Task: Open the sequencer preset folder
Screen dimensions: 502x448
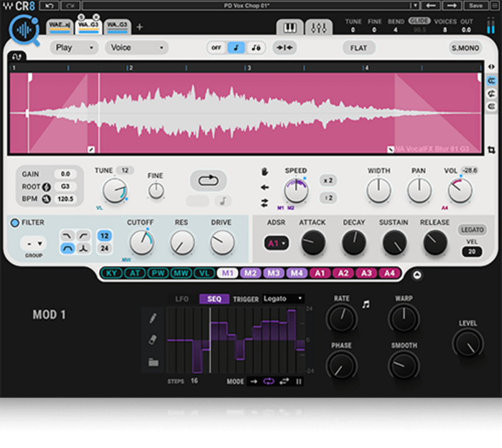Action: click(152, 362)
